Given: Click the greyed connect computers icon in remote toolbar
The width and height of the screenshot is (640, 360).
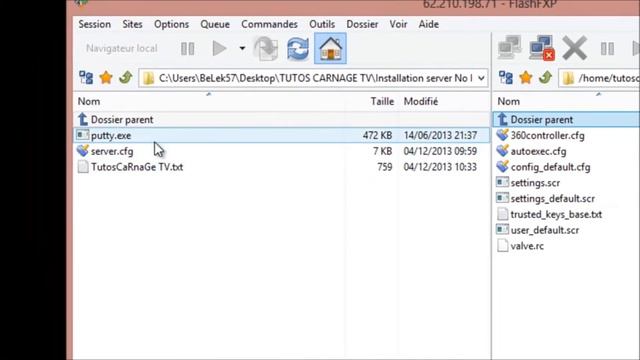Looking at the screenshot, I should click(509, 48).
